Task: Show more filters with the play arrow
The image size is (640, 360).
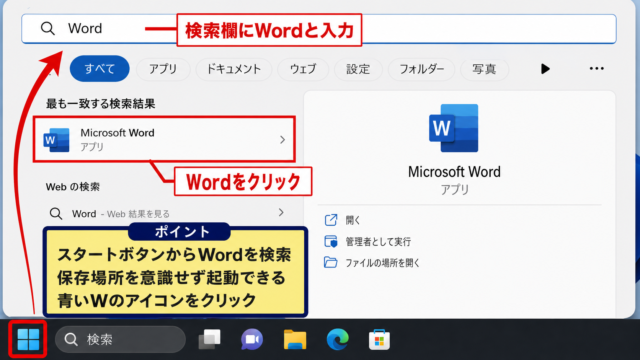Action: pos(545,69)
